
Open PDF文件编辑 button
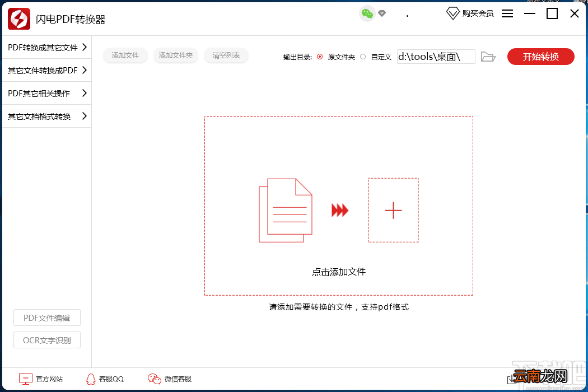(47, 318)
